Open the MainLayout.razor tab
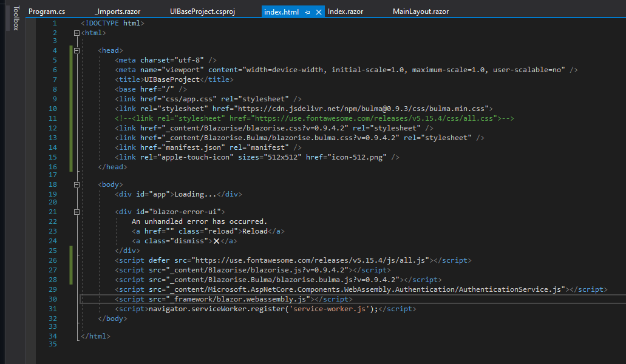 coord(421,11)
